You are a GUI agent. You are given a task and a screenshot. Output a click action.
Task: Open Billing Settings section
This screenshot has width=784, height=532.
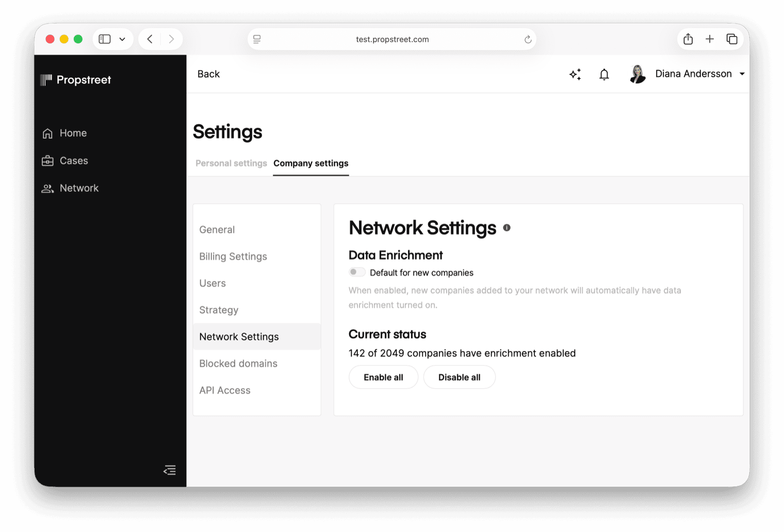[233, 256]
